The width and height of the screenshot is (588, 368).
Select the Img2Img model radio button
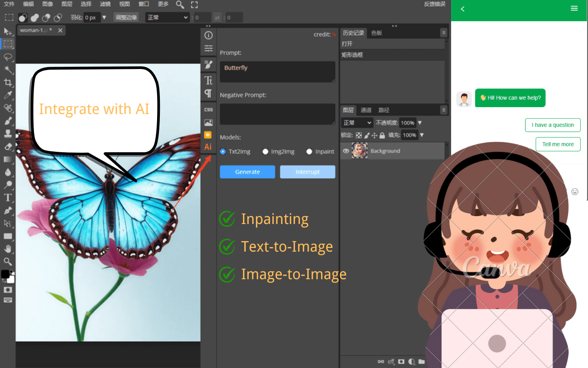(266, 151)
